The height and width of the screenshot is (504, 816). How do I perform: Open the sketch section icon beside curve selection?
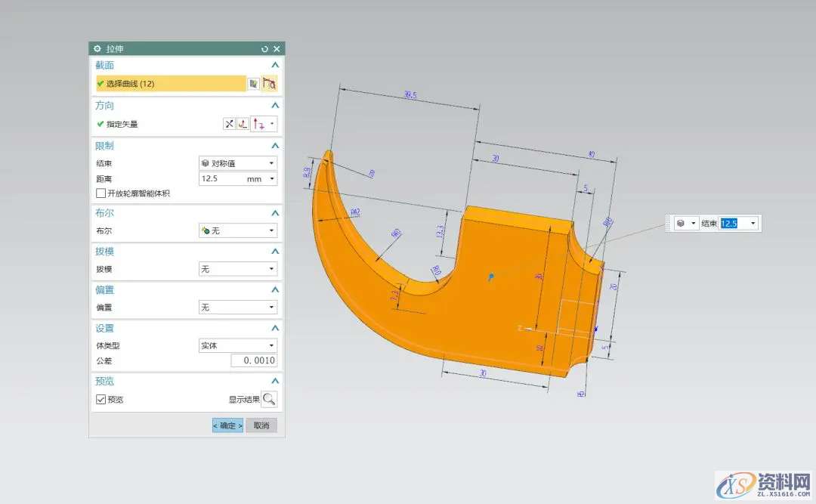[254, 84]
